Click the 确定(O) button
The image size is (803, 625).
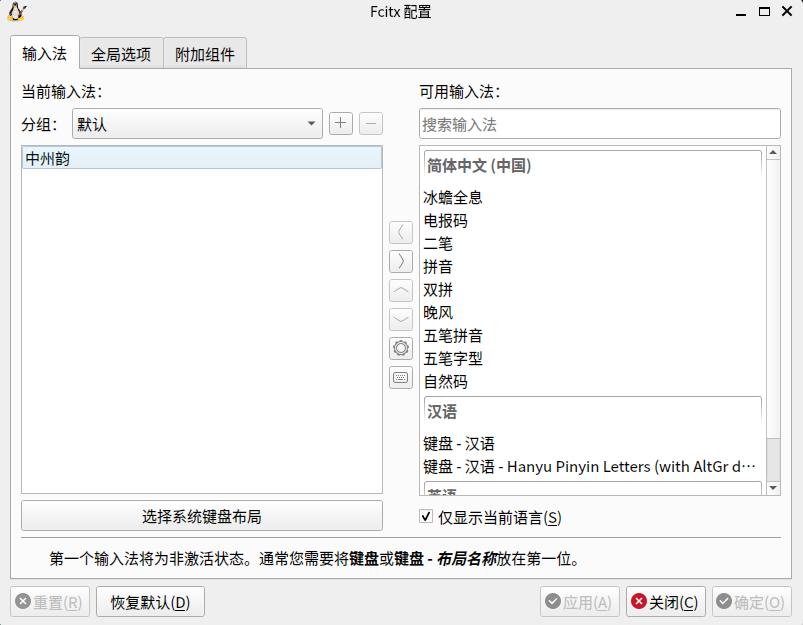pos(752,602)
